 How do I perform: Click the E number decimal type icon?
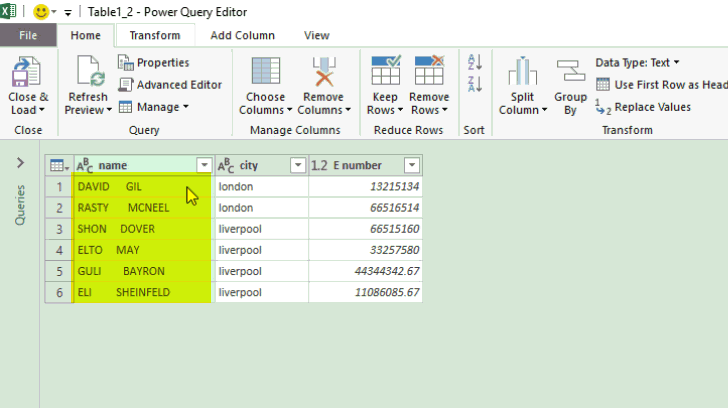(319, 165)
